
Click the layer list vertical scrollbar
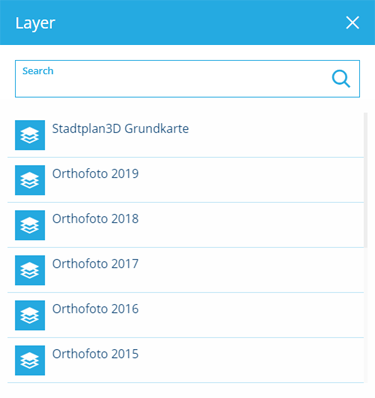366,180
